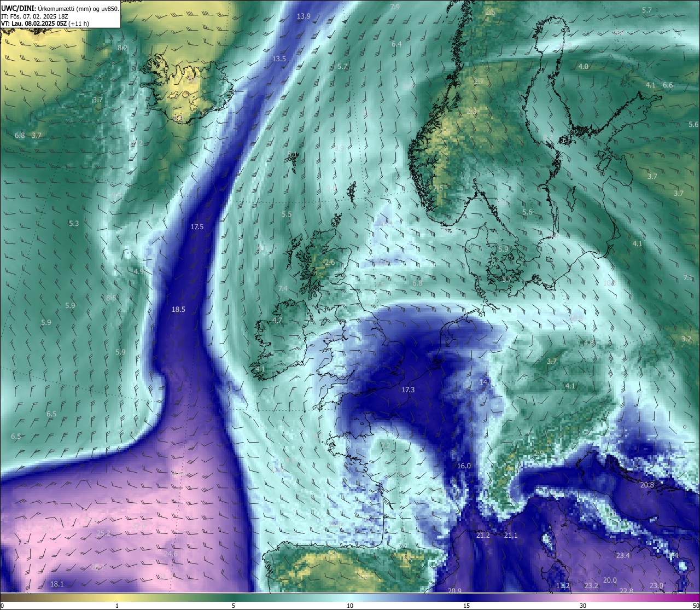Click the 23.2 value label
The height and width of the screenshot is (610, 700).
(x=591, y=585)
